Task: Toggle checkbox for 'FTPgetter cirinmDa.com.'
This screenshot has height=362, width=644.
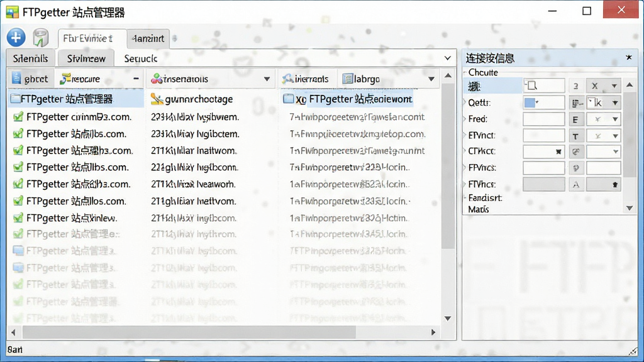Action: point(18,117)
